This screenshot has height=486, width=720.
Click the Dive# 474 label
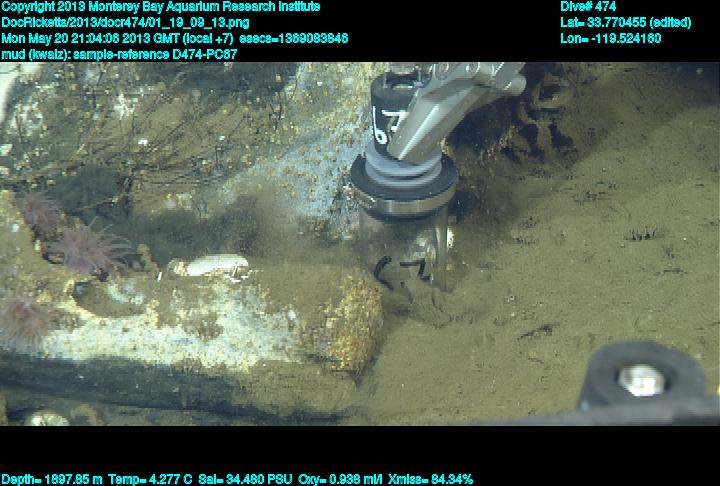[588, 7]
